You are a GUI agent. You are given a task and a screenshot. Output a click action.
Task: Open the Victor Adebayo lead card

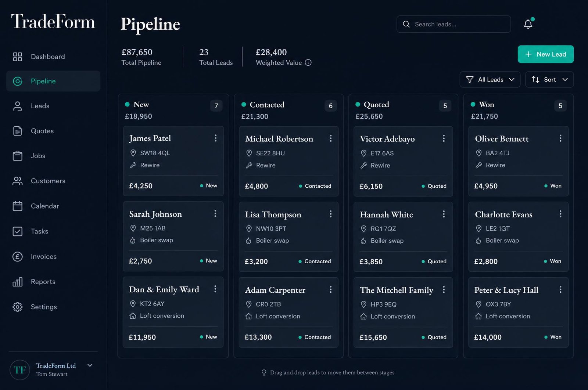pos(403,161)
